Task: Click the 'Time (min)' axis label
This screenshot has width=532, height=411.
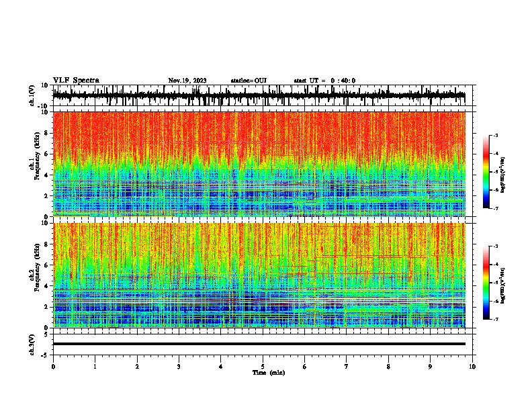Action: [x=269, y=373]
